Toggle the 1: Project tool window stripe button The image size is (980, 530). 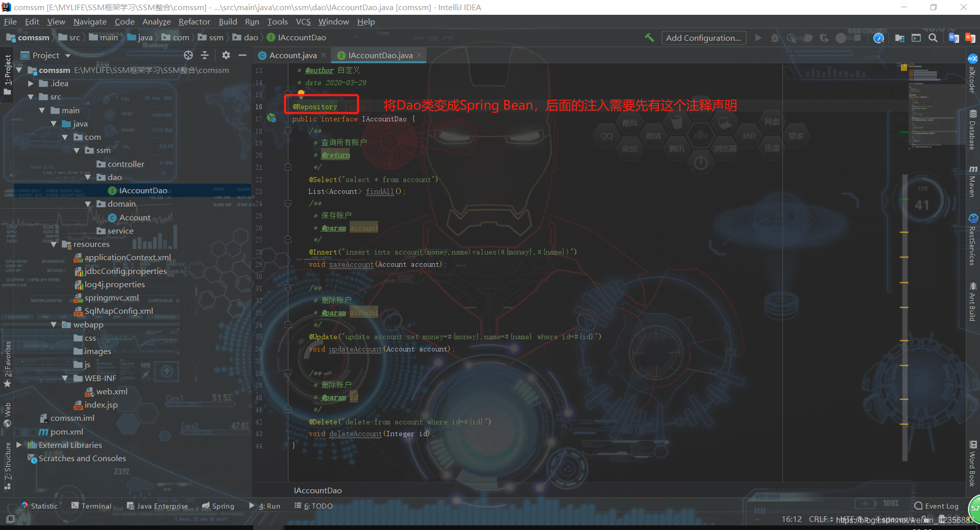[x=7, y=74]
